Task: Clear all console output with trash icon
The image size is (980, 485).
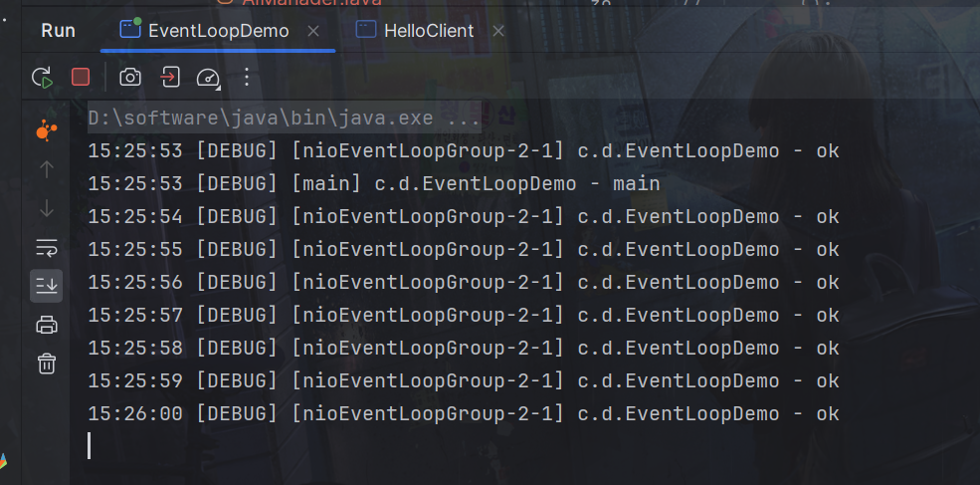Action: click(46, 364)
